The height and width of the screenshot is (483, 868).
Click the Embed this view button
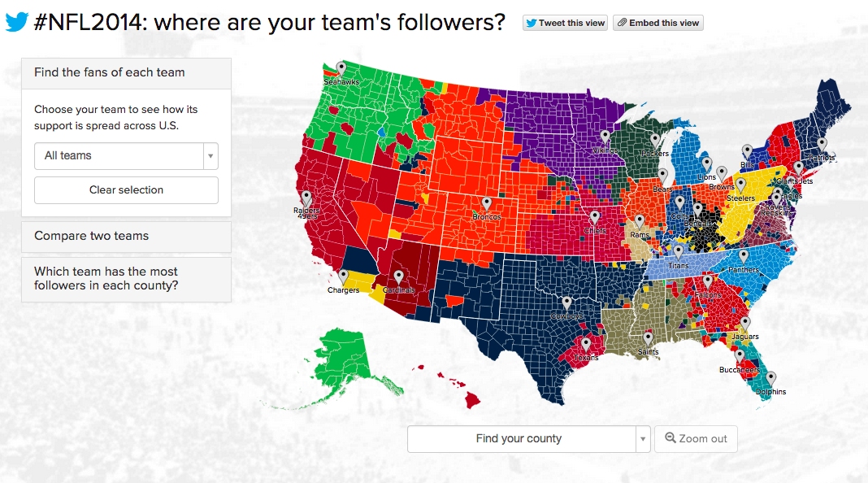658,23
